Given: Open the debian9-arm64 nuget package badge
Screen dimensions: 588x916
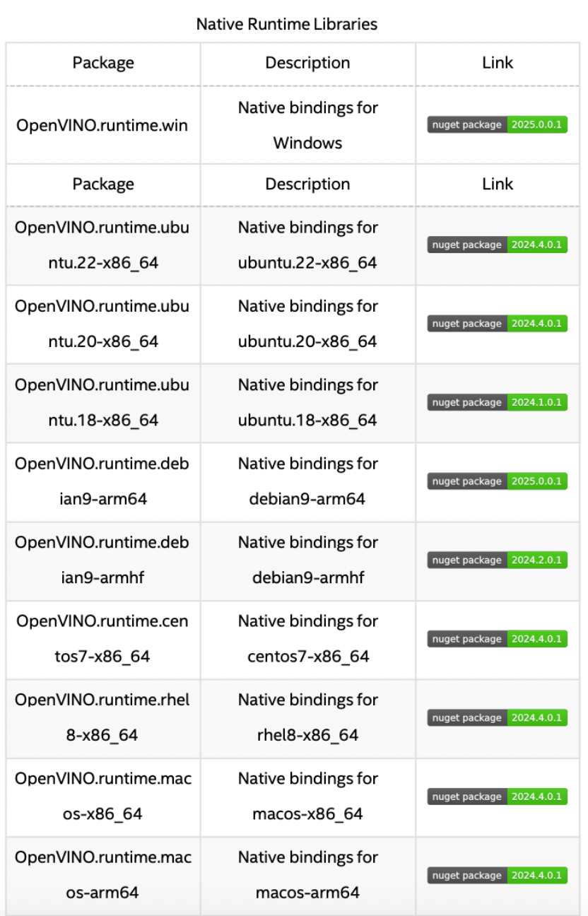Looking at the screenshot, I should coord(498,481).
